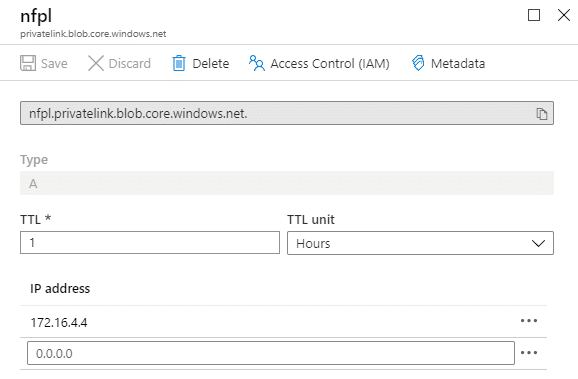
Task: Click the Save floppy disk icon
Action: click(x=28, y=63)
